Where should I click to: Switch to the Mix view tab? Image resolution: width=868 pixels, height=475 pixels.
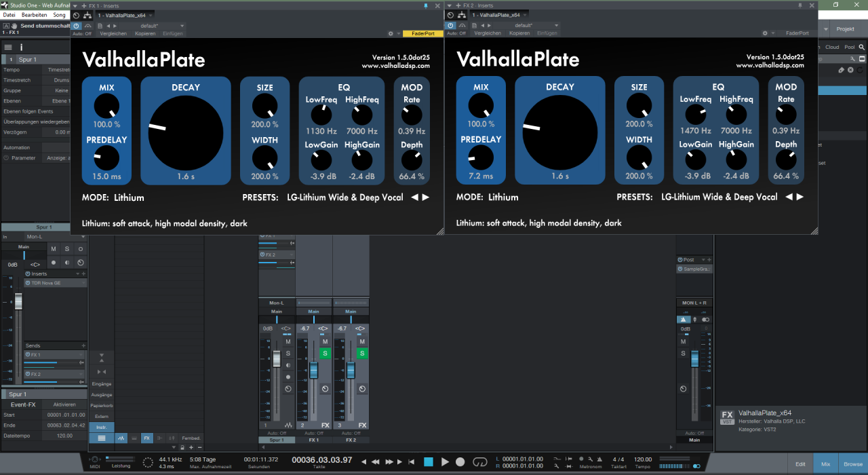click(x=825, y=464)
